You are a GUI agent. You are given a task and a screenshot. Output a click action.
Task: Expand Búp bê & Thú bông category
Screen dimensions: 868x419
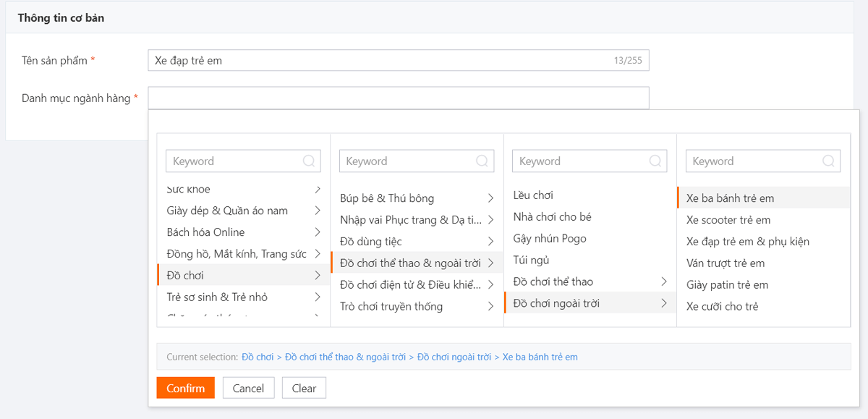(x=490, y=198)
